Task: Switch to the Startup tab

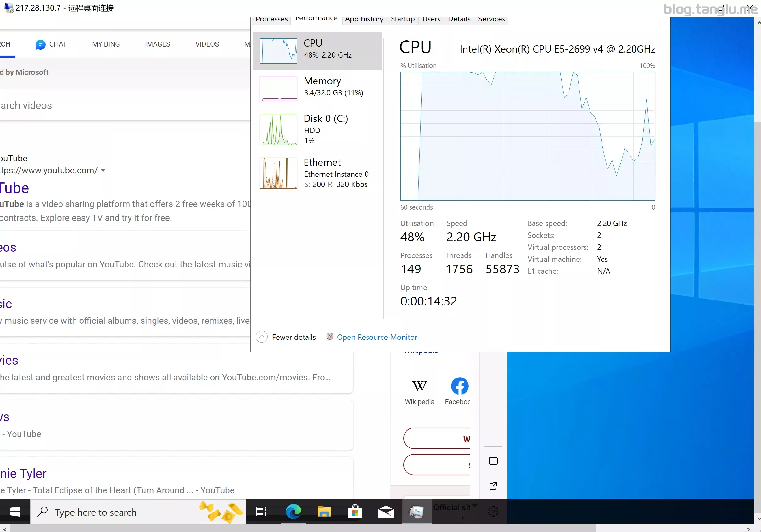Action: (403, 20)
